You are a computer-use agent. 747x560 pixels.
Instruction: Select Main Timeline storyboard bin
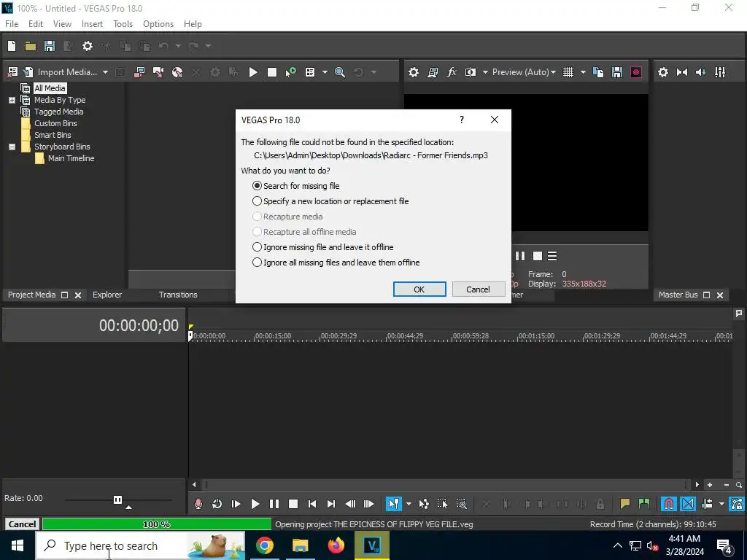coord(71,158)
